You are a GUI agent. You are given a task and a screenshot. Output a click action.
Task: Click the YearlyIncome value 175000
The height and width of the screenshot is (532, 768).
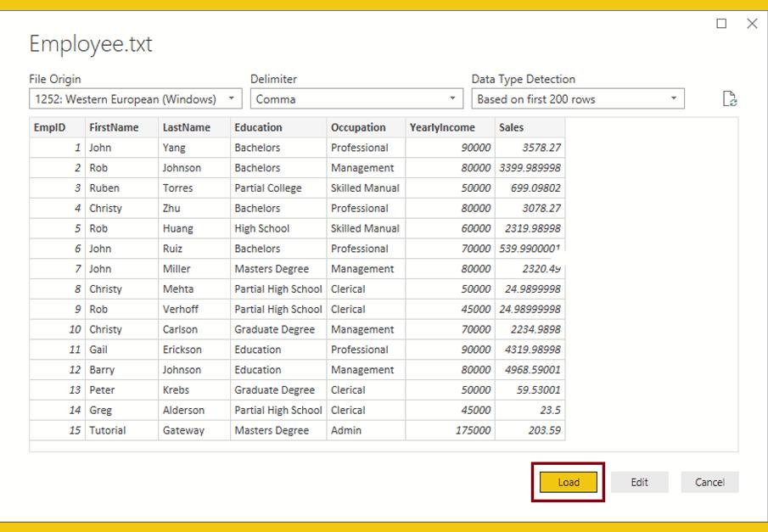(450, 430)
